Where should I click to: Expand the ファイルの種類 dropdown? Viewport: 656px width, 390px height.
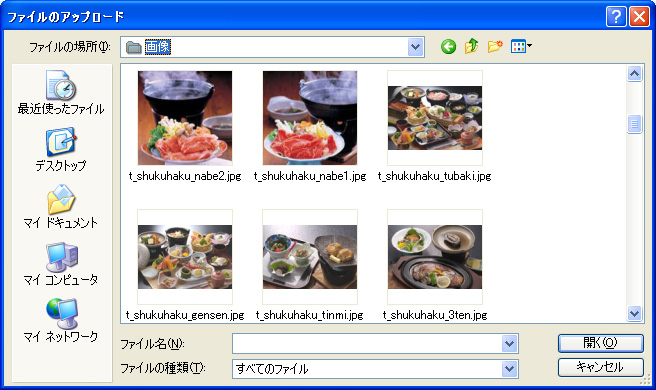(x=509, y=369)
